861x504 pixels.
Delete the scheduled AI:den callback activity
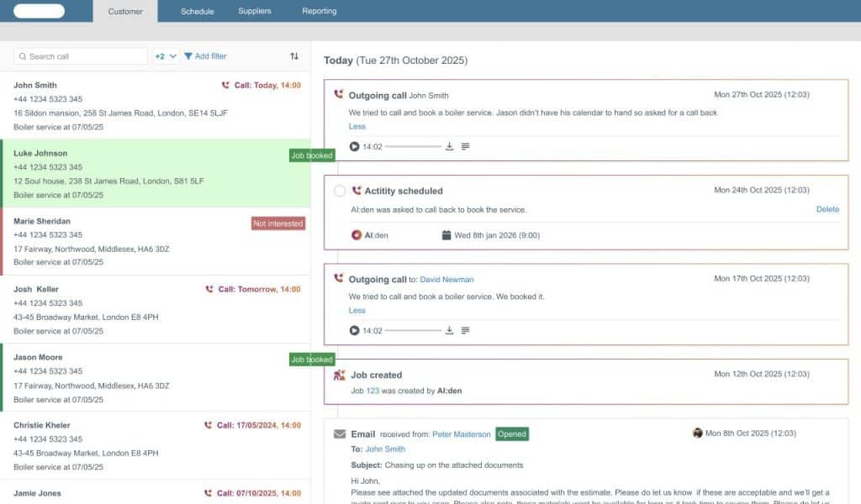(827, 207)
